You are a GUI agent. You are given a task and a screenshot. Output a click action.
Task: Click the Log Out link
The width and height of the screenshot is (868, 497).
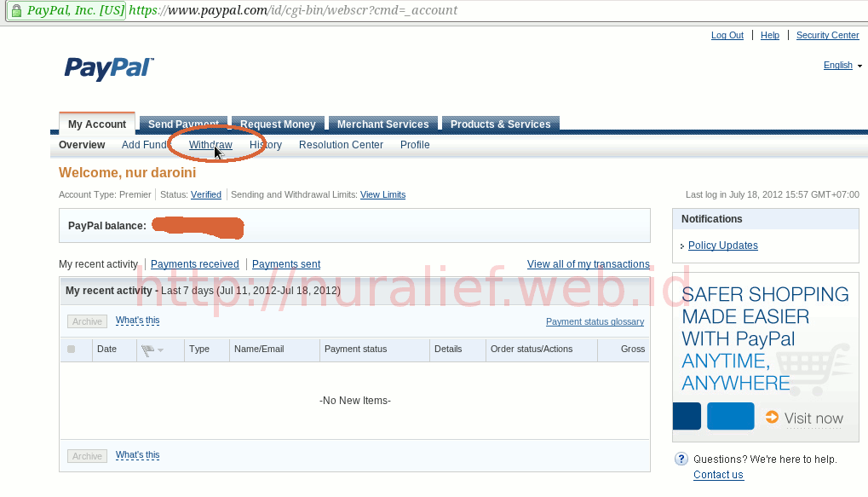[x=727, y=35]
